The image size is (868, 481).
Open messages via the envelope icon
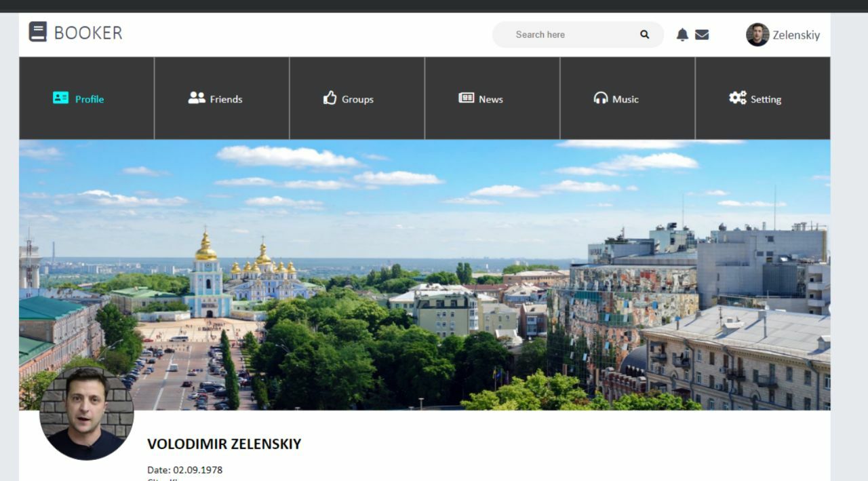coord(702,35)
